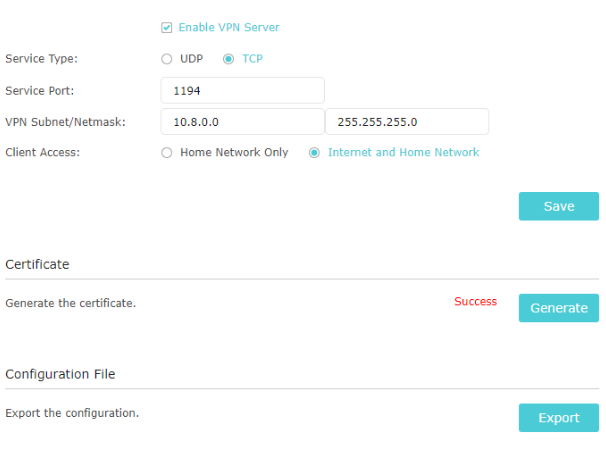Click the red Success status message

(475, 301)
